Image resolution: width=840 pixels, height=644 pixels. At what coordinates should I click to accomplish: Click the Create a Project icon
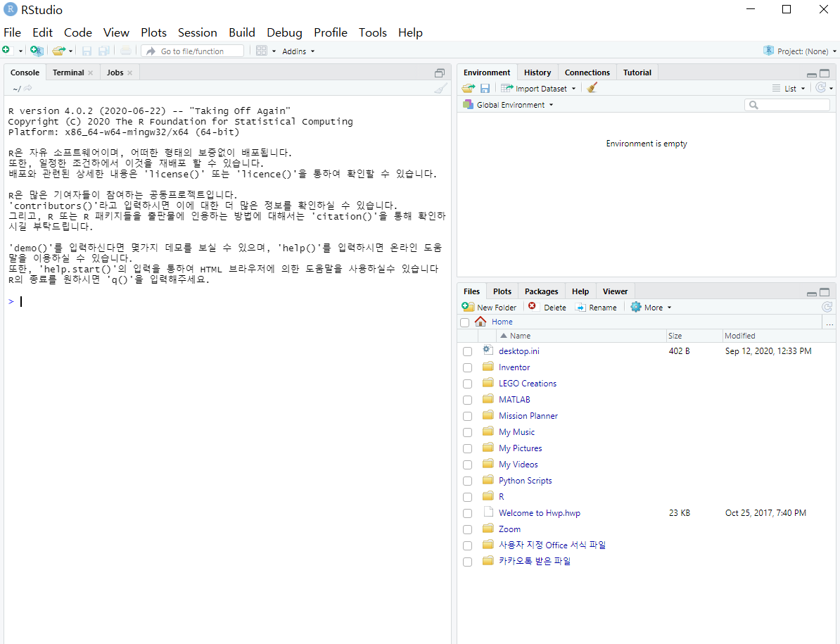(x=37, y=51)
